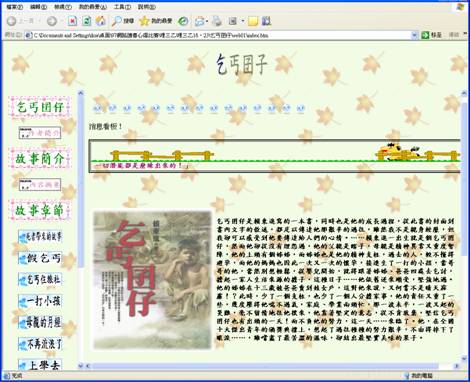
Task: Click the Print icon in toolbar
Action: pyautogui.click(x=217, y=21)
